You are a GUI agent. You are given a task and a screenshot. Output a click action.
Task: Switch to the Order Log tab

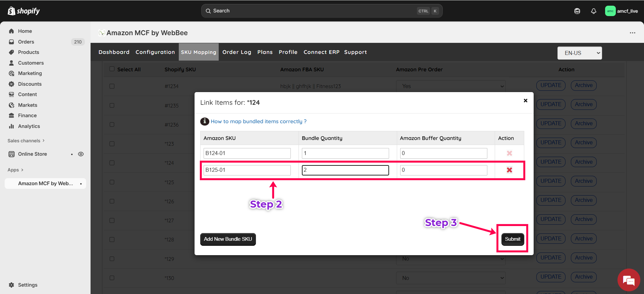(236, 52)
